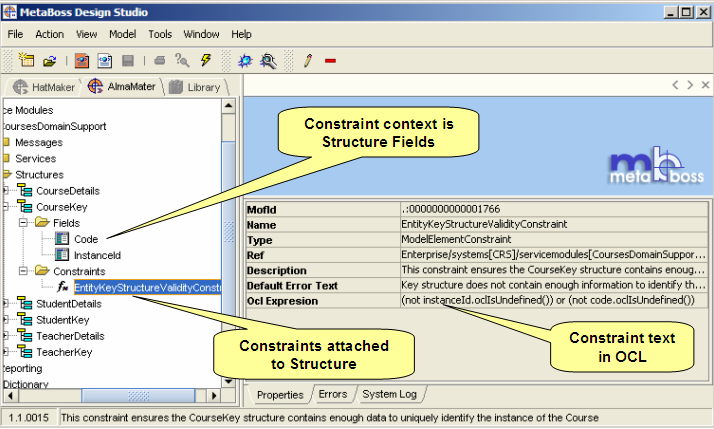This screenshot has height=429, width=714.
Task: Switch to the Errors tab
Action: 333,394
